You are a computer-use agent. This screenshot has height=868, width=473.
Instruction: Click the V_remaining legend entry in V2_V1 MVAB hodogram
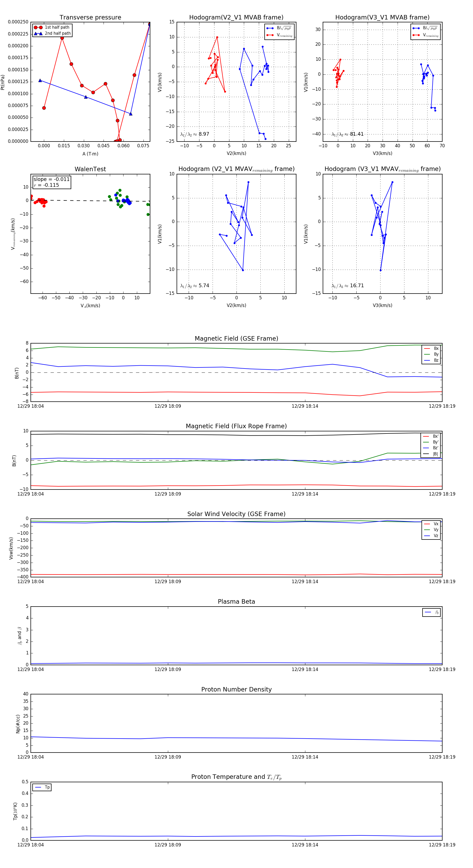(279, 35)
